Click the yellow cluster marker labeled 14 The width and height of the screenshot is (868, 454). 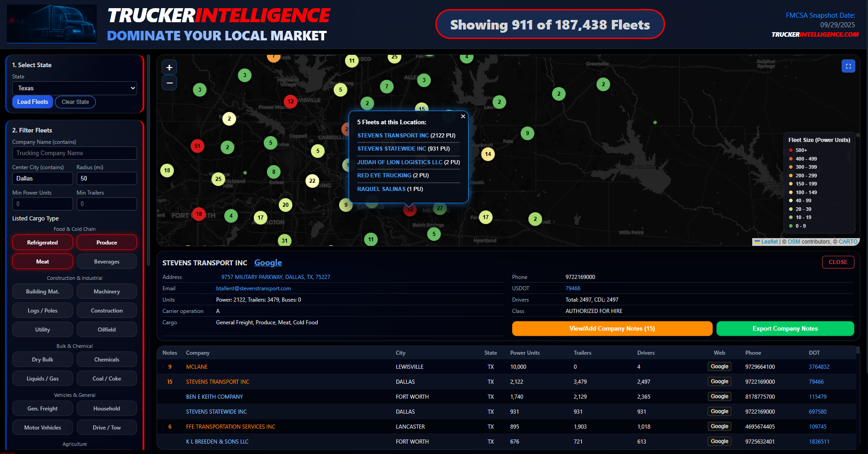coord(488,154)
